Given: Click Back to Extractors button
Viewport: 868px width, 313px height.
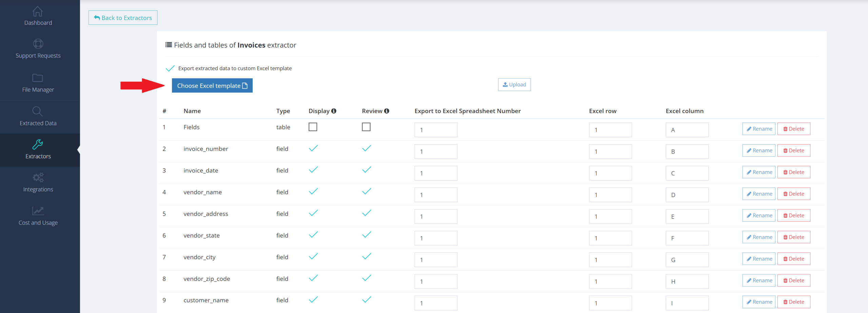Looking at the screenshot, I should (123, 18).
